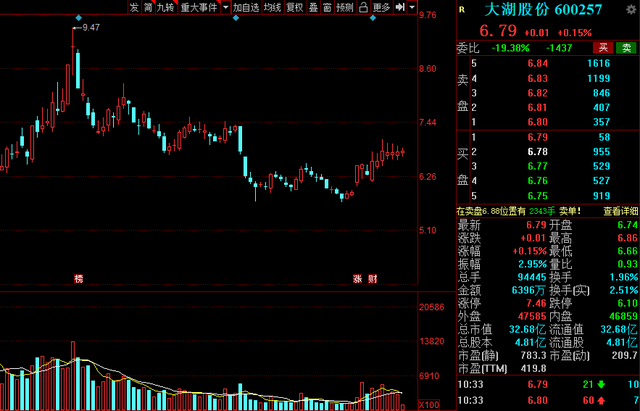The height and width of the screenshot is (411, 640).
Task: Click the 简 toolbar button
Action: [149, 7]
